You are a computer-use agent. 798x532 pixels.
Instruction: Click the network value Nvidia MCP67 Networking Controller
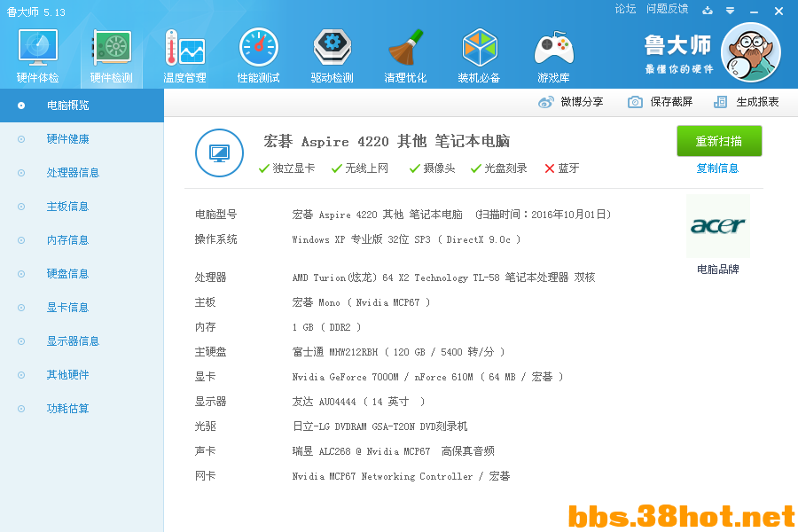[x=401, y=476]
